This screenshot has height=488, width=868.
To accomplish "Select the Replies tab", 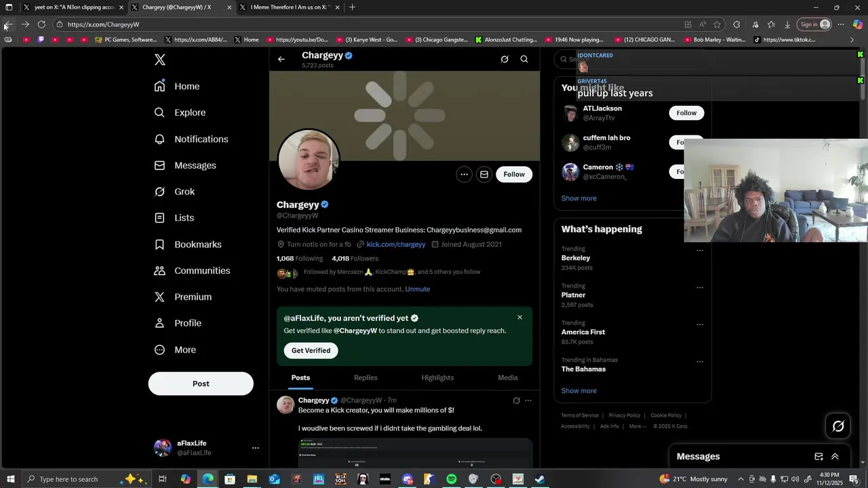I will (366, 378).
